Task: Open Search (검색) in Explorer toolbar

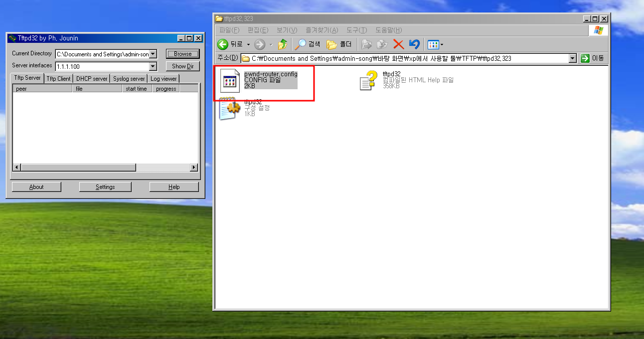Action: click(x=308, y=44)
